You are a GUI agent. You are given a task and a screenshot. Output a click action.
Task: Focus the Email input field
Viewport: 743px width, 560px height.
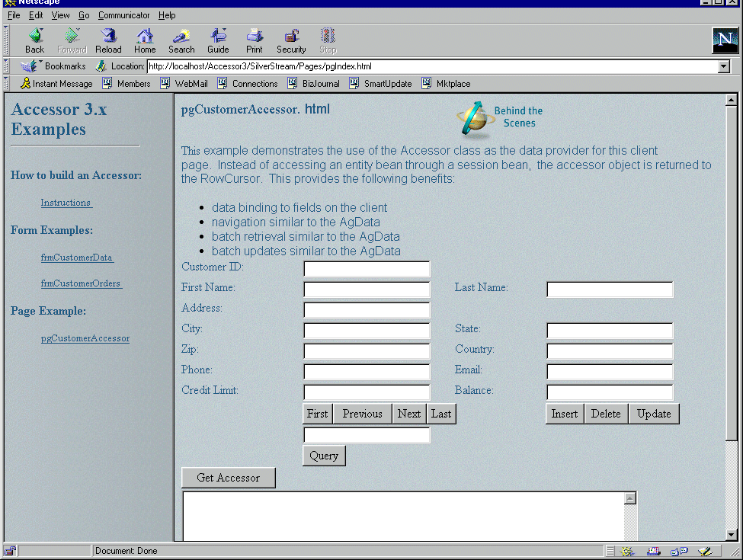point(610,372)
